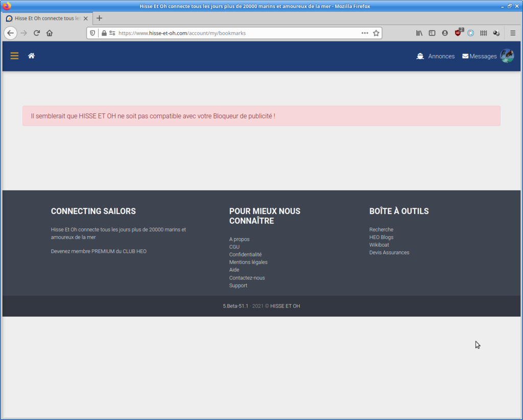Minimize the Firefox window
Image resolution: width=523 pixels, height=420 pixels.
pyautogui.click(x=503, y=6)
